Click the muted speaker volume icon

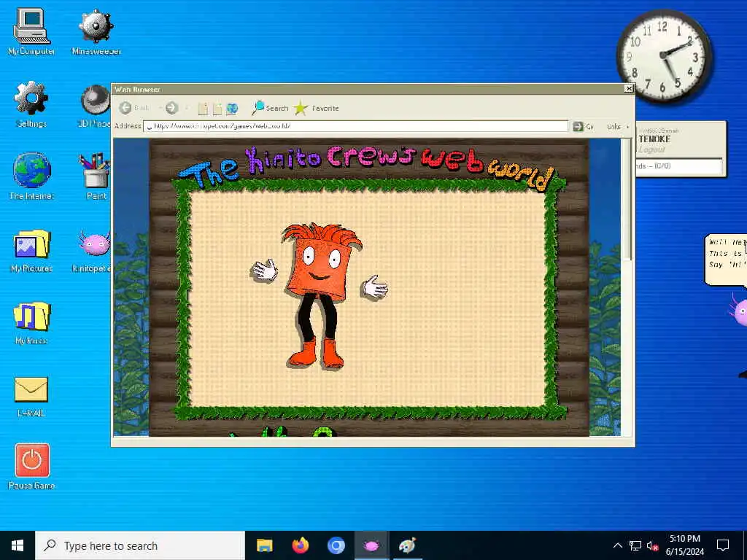tap(652, 545)
